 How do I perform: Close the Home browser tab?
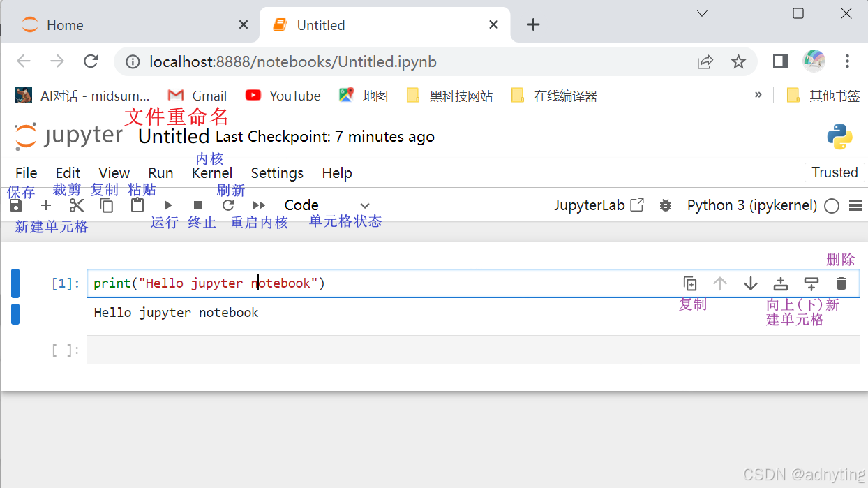pyautogui.click(x=244, y=24)
